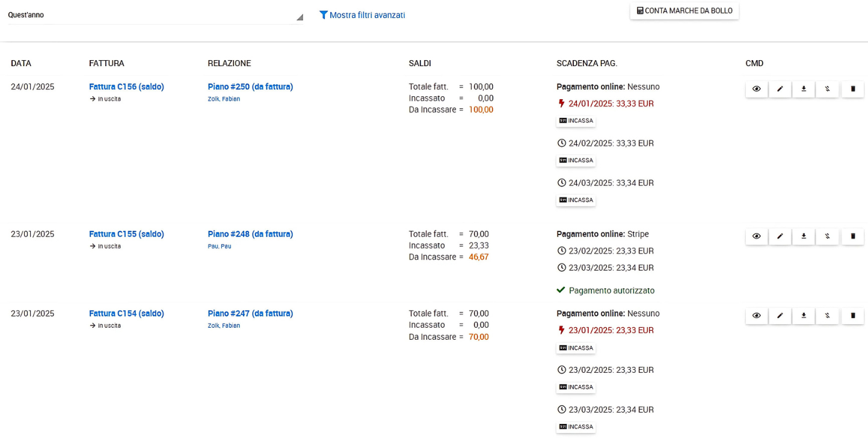Click the Pagamento autorizzato status text
The width and height of the screenshot is (868, 442).
(612, 290)
